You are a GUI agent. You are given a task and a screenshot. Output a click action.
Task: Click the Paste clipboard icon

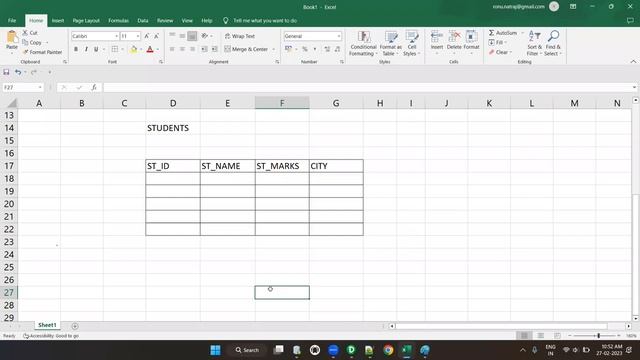click(x=12, y=38)
